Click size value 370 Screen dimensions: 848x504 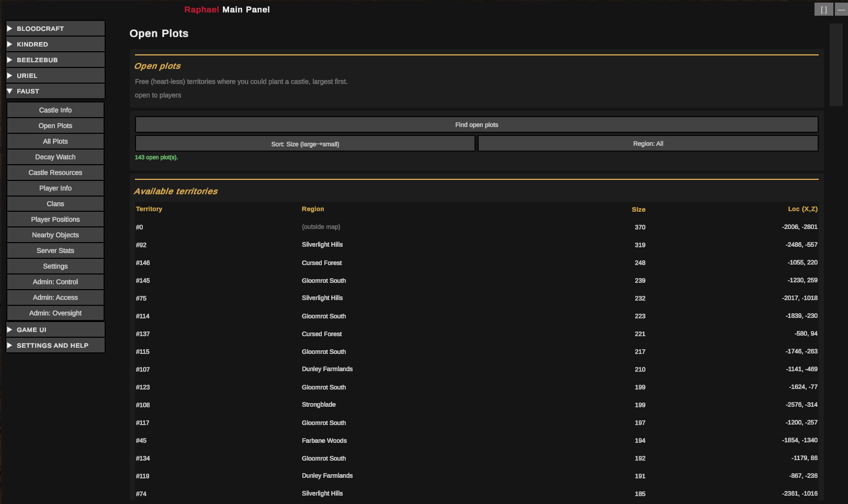click(x=640, y=227)
